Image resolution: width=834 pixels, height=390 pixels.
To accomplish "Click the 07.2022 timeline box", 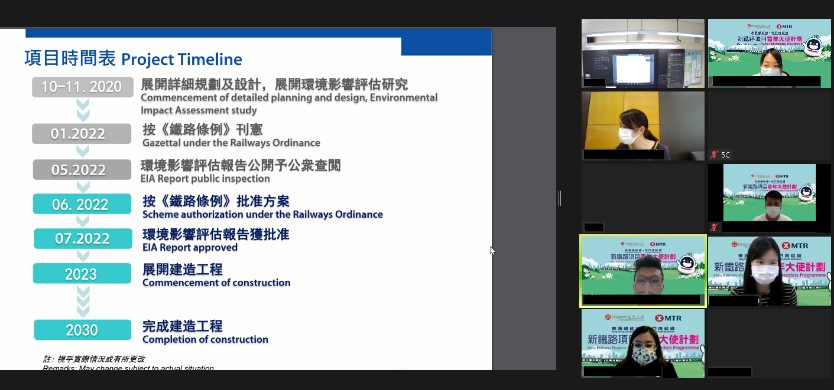I will click(x=82, y=239).
